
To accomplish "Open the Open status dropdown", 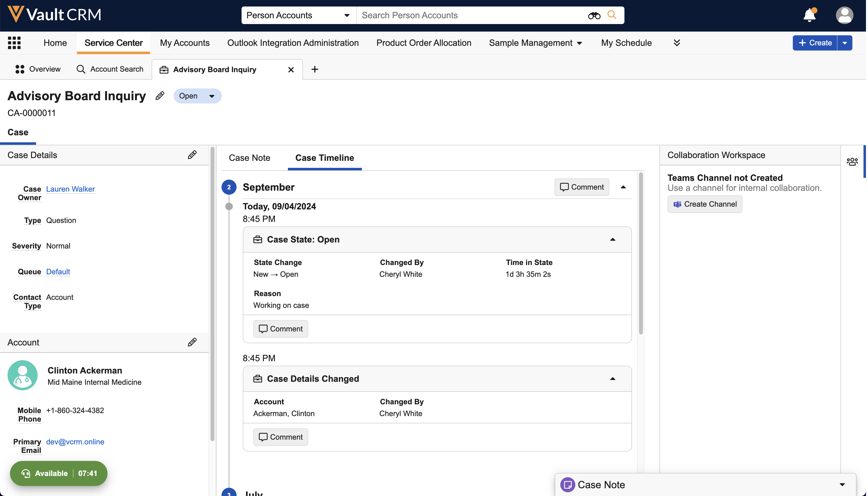I will point(197,96).
